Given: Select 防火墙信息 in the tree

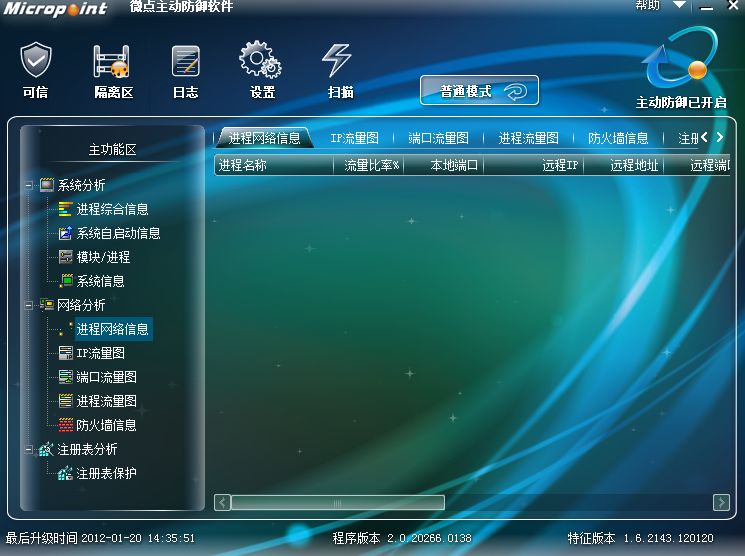Looking at the screenshot, I should pyautogui.click(x=106, y=425).
